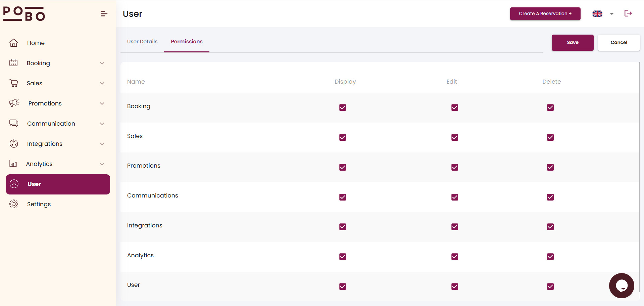The width and height of the screenshot is (644, 306).
Task: Click the Save button
Action: 572,43
